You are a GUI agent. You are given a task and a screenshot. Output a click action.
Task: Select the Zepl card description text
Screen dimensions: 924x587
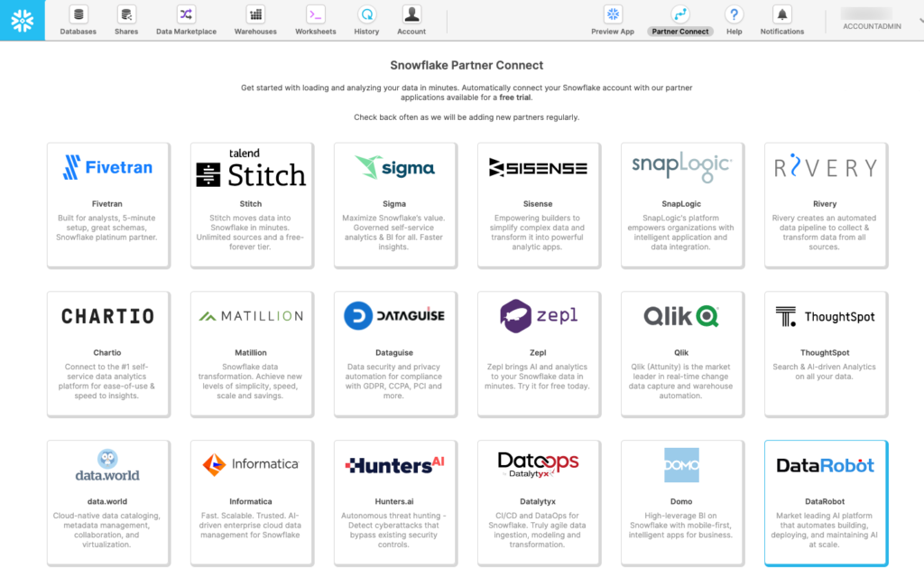537,377
